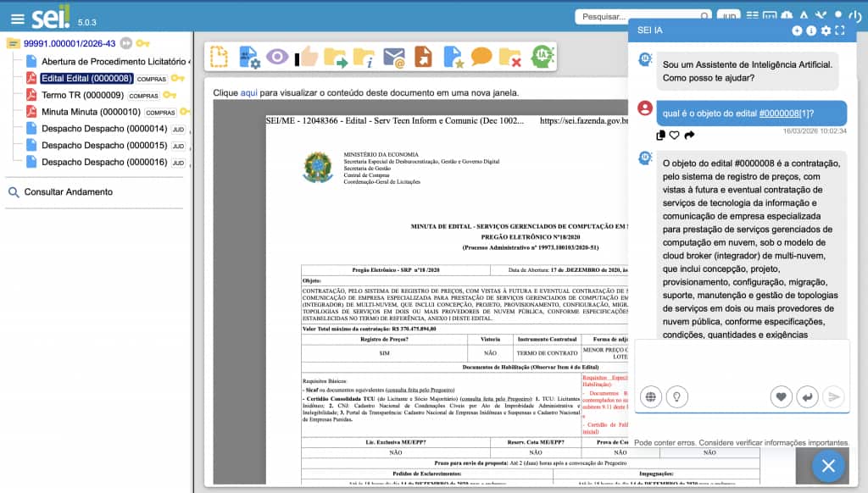The image size is (868, 493).
Task: Click the document with star favorite icon
Action: (x=453, y=57)
